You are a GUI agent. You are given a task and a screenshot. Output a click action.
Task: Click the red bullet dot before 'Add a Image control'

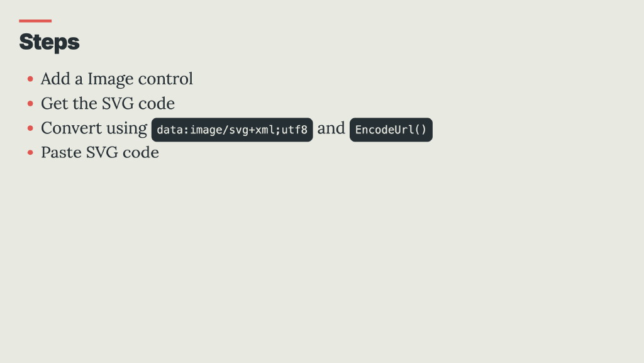pos(30,80)
